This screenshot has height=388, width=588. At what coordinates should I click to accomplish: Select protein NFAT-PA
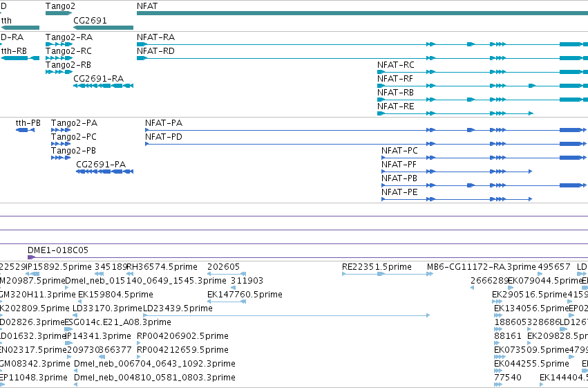[x=366, y=130]
